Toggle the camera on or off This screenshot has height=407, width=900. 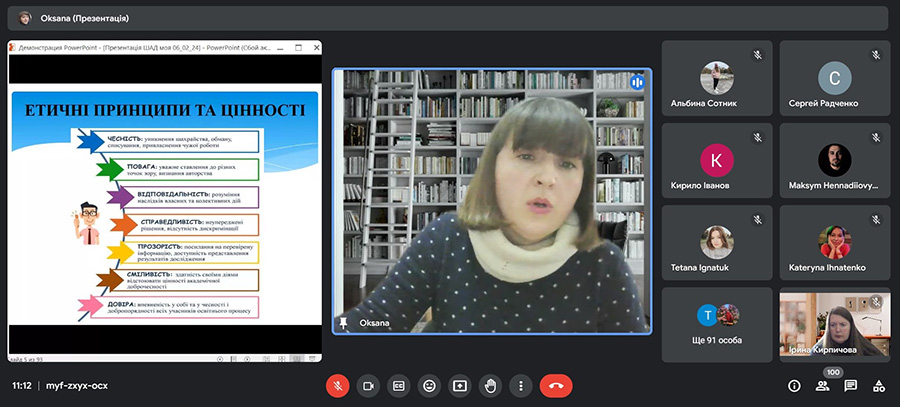click(368, 385)
